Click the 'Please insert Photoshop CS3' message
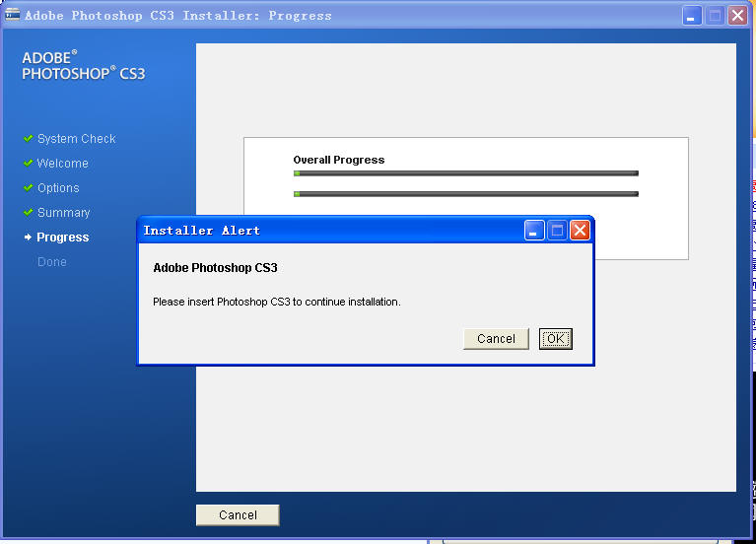756x544 pixels. (x=277, y=302)
